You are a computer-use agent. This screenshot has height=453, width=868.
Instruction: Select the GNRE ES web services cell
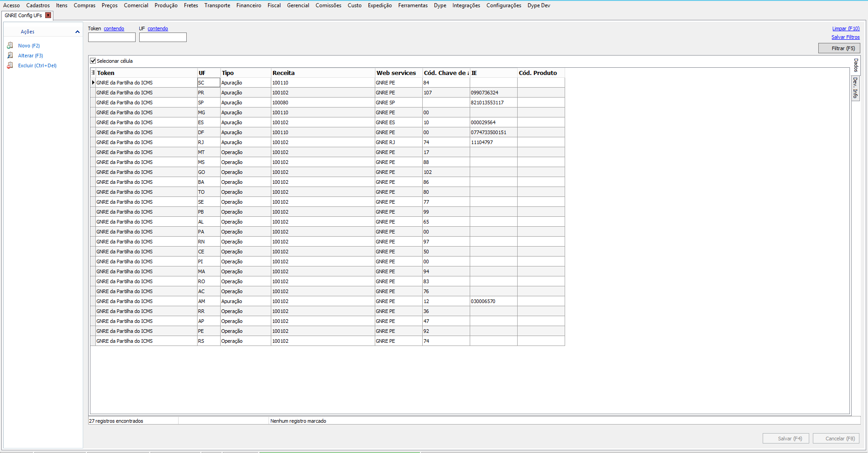click(399, 122)
